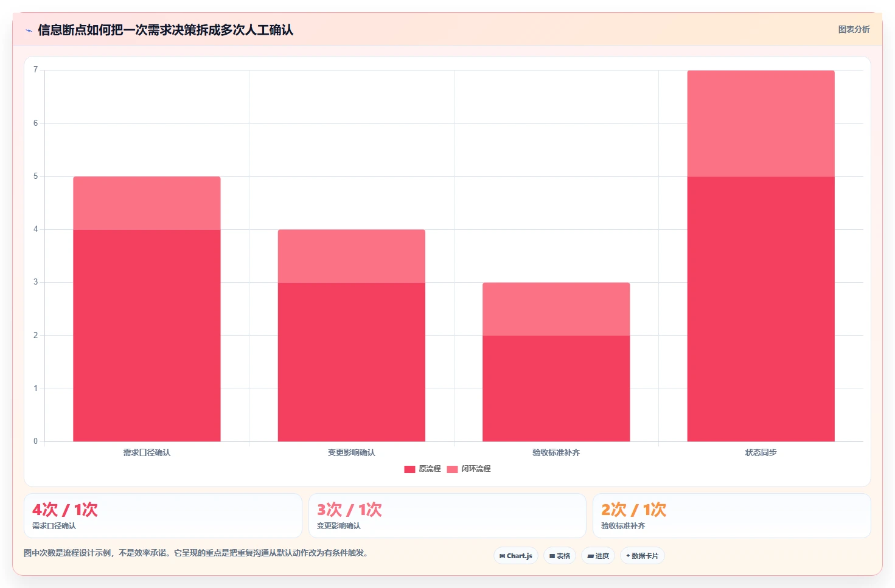Click the dark 原流程 bar for 状态同步

pyautogui.click(x=761, y=309)
